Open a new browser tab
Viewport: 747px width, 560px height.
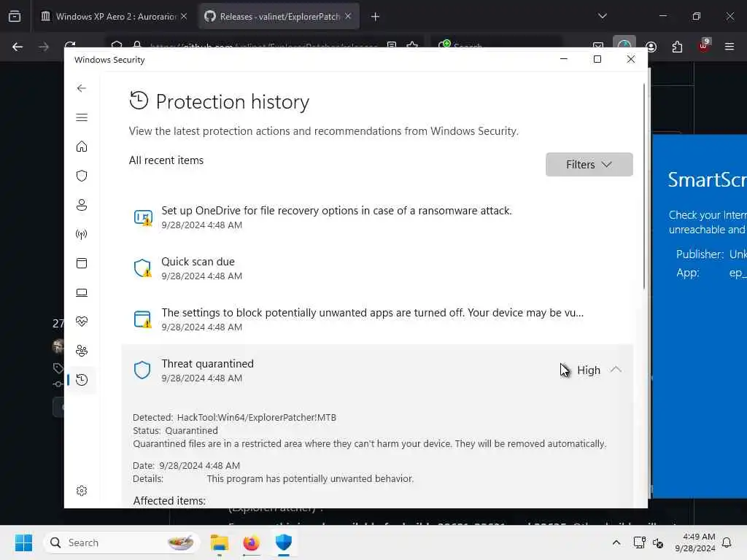(x=376, y=17)
